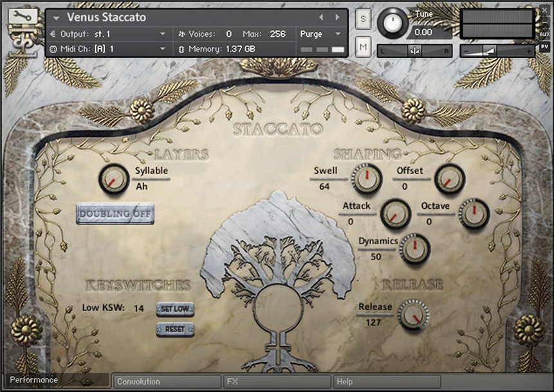The width and height of the screenshot is (554, 392).
Task: Click the Dynamics knob
Action: (415, 249)
